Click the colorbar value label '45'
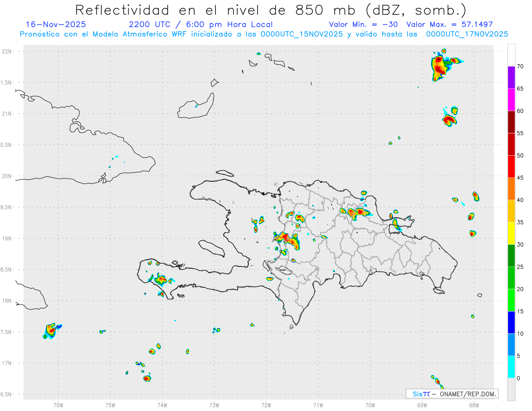 tap(520, 178)
